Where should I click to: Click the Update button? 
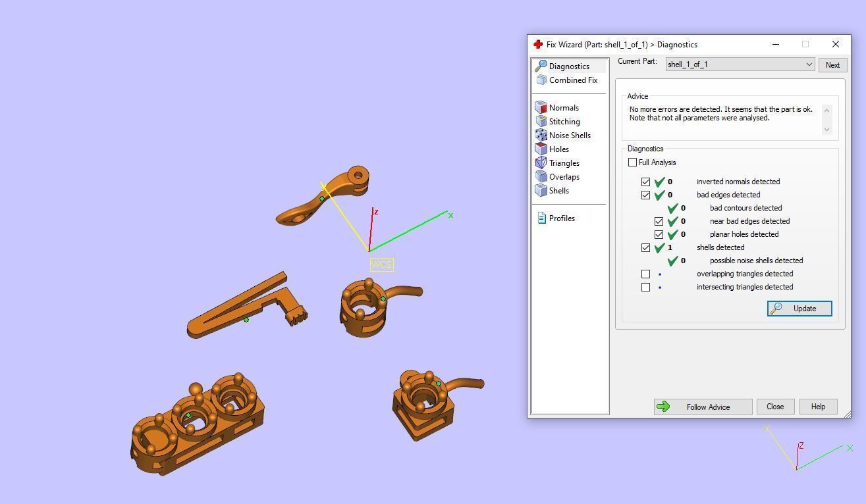(799, 309)
